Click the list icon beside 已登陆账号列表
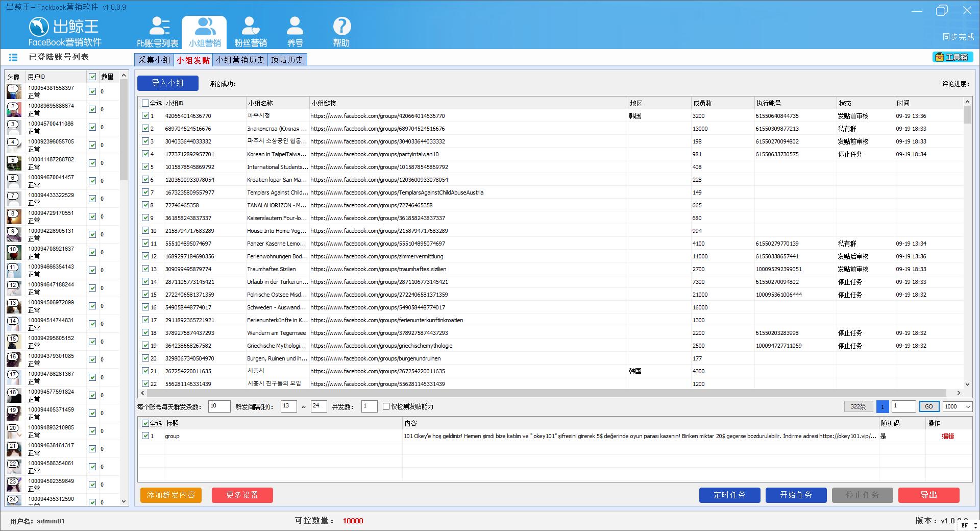 point(13,57)
